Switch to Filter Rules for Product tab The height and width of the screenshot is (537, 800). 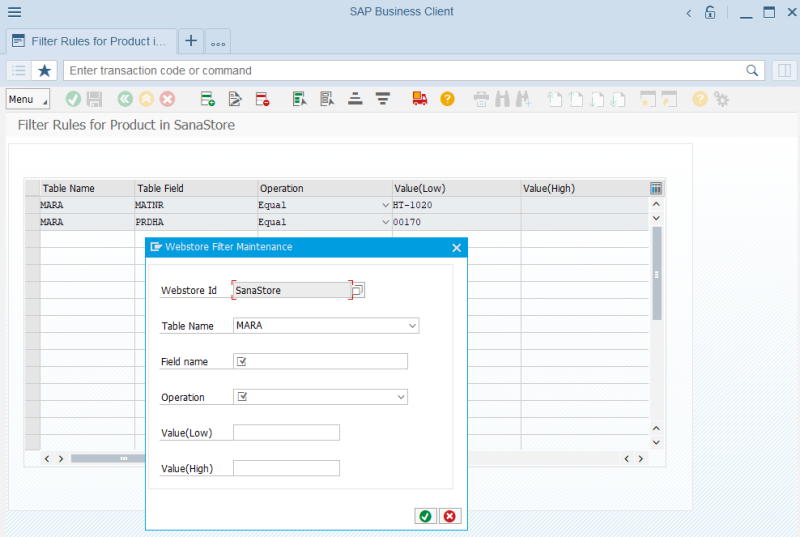91,41
